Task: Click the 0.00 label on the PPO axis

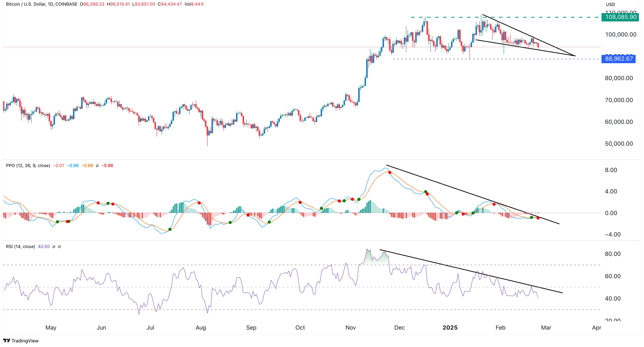Action: 611,213
